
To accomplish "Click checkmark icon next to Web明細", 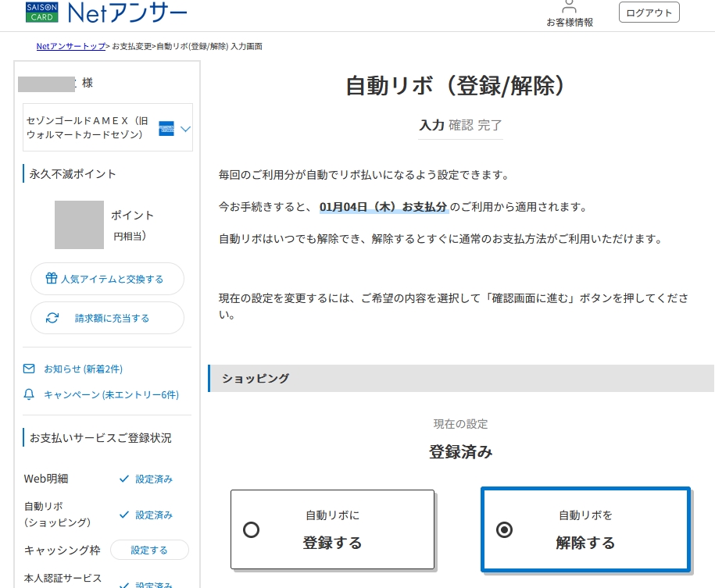I will point(123,479).
